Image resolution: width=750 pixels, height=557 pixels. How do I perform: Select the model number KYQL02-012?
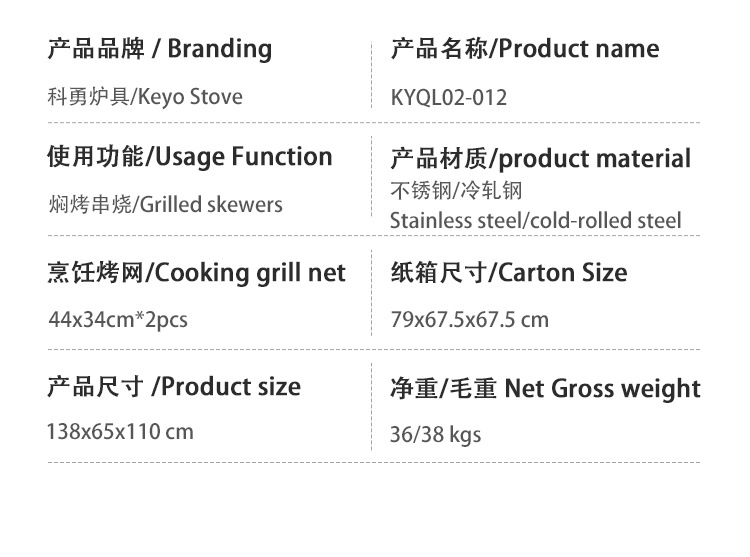[x=449, y=98]
